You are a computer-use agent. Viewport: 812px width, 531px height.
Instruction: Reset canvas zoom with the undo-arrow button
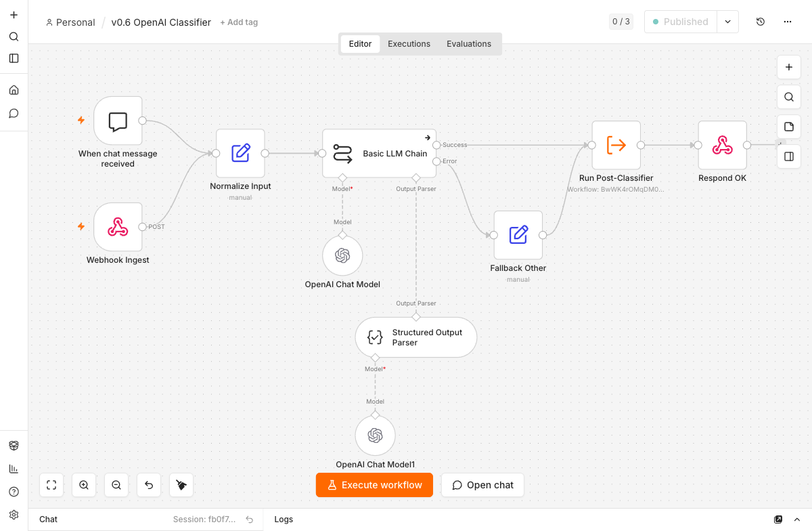point(149,485)
